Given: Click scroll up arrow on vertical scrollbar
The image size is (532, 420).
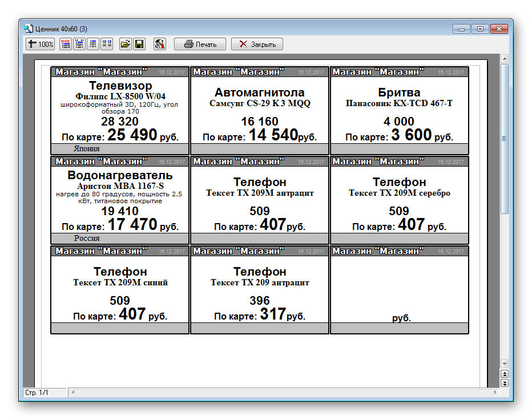Looking at the screenshot, I should 505,59.
